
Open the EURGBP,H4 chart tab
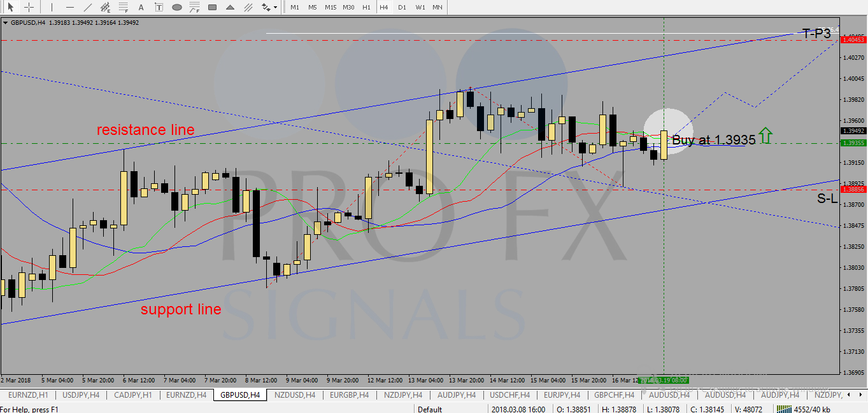coord(348,395)
